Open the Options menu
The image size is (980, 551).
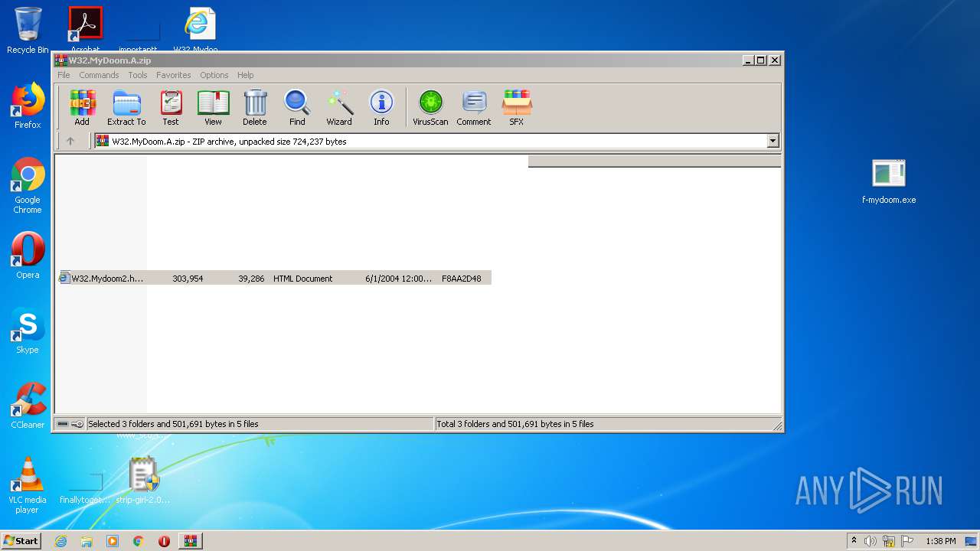tap(214, 75)
